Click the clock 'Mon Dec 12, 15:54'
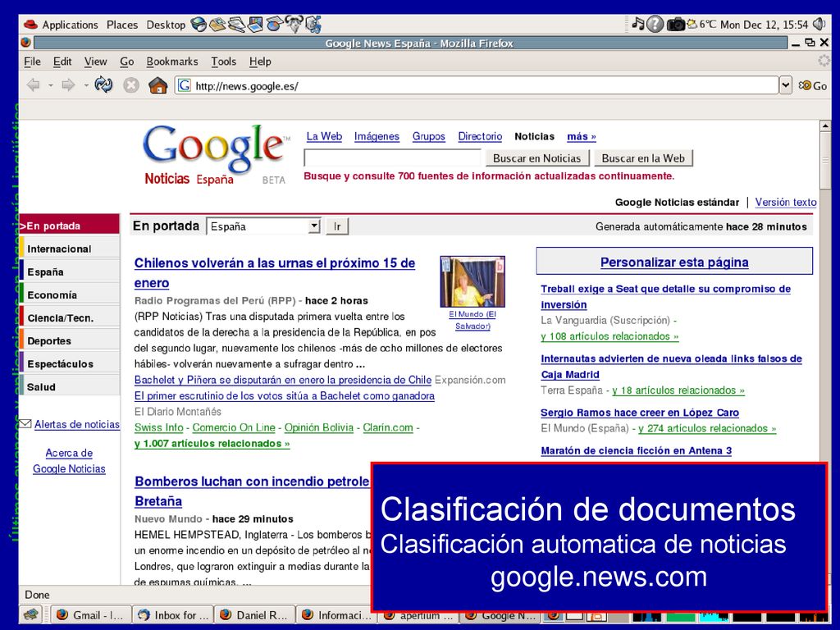 click(x=764, y=25)
